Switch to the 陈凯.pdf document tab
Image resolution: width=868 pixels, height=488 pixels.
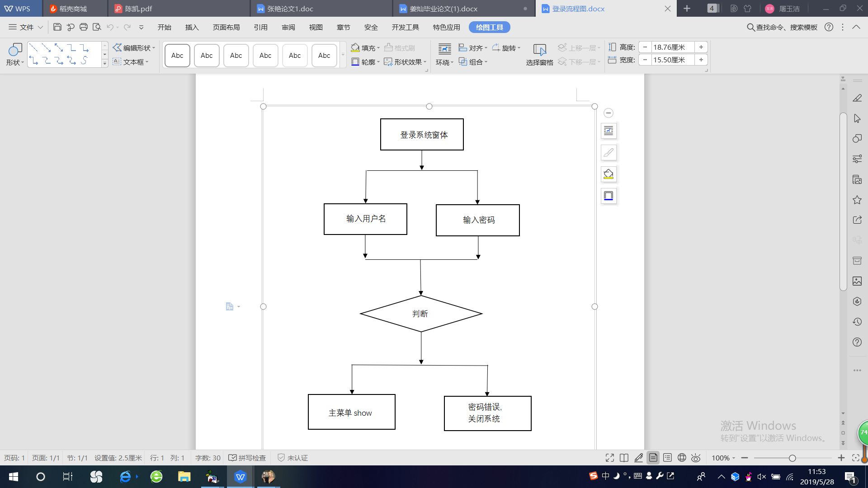138,9
